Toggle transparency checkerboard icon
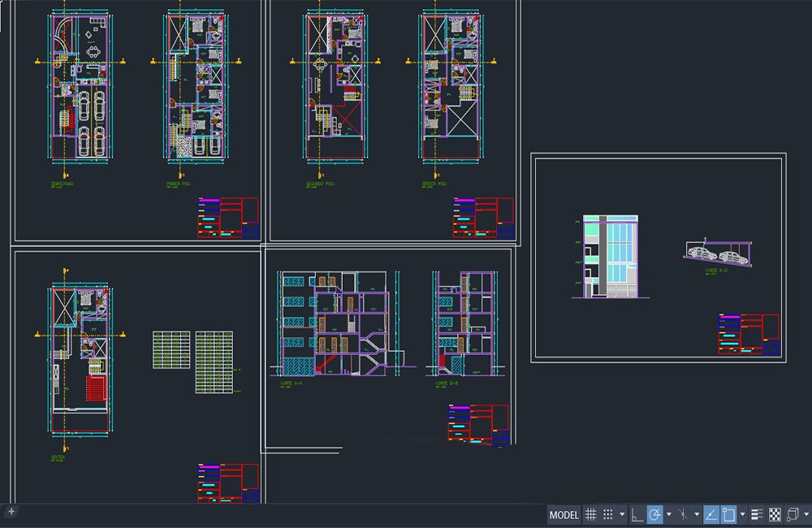 click(775, 514)
